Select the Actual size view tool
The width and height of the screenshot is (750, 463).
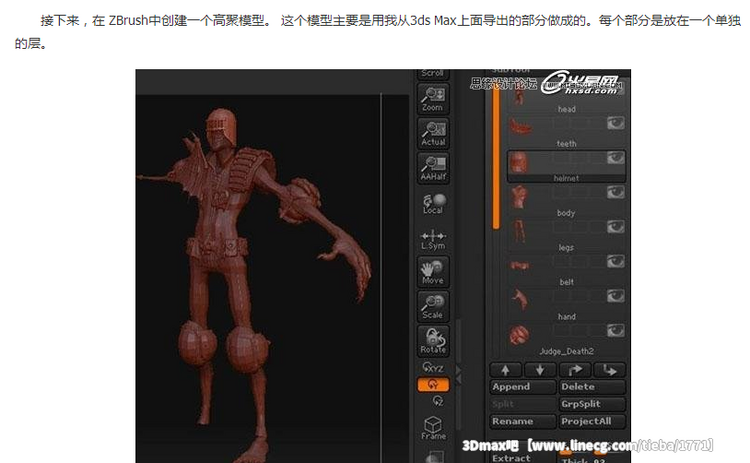coord(433,133)
